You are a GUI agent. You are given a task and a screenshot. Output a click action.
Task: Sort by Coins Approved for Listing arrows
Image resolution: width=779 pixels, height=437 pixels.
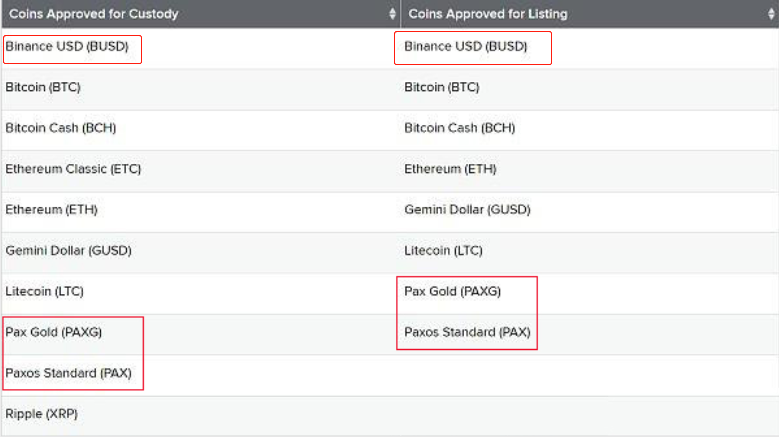pos(771,14)
